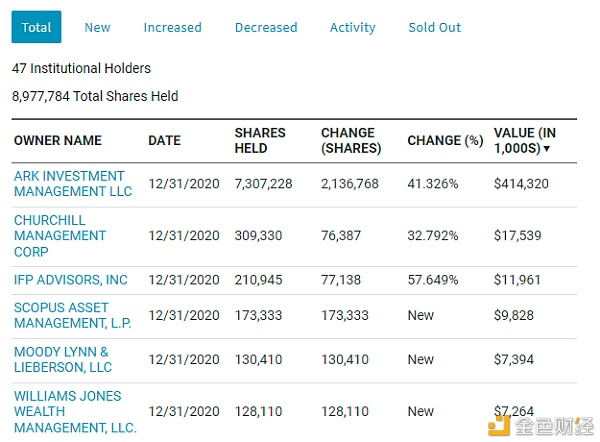View the Activity tab
The height and width of the screenshot is (442, 600).
coord(353,27)
